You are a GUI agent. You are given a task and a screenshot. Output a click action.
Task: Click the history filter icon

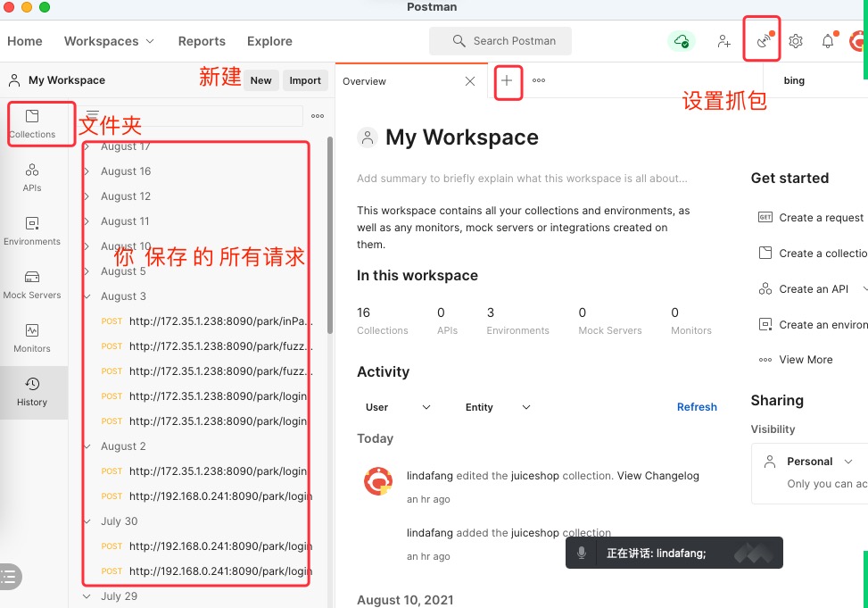93,115
